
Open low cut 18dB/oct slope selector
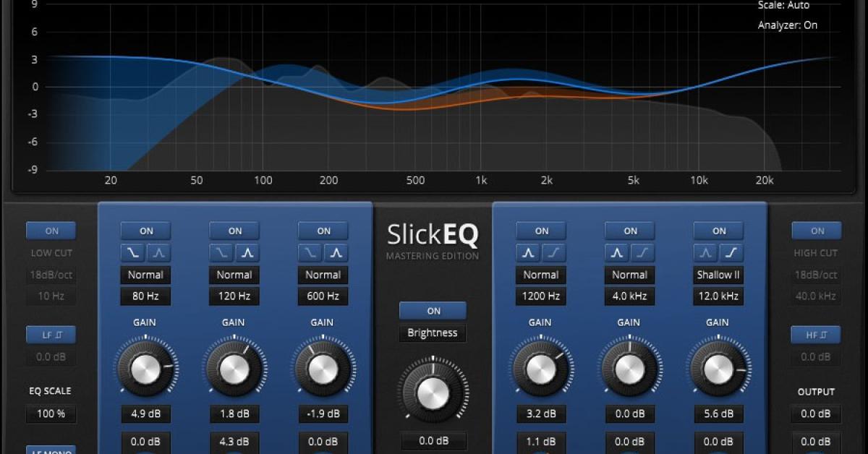(x=51, y=275)
